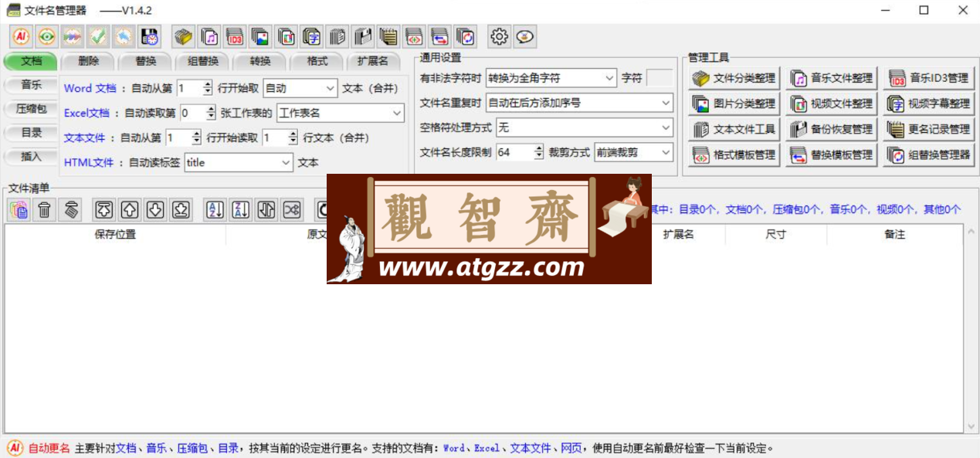Screen dimensions: 980x458
Task: Click the Excel 自动读取第 spinner arrows
Action: (x=211, y=113)
